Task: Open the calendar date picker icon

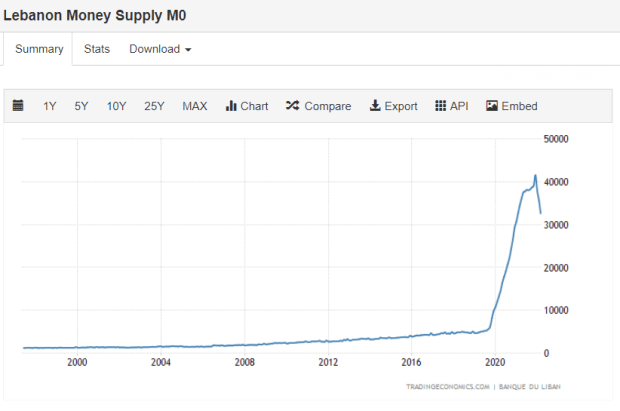Action: (x=19, y=106)
